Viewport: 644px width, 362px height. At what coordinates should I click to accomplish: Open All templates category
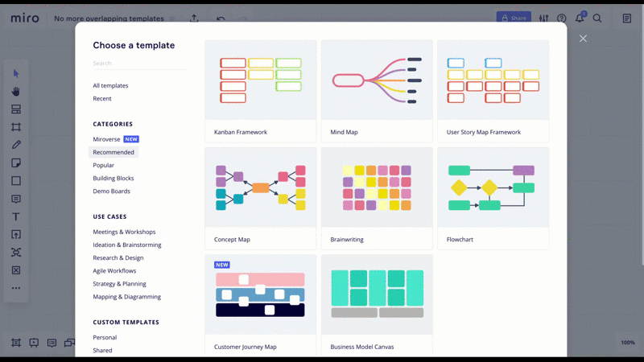click(110, 85)
